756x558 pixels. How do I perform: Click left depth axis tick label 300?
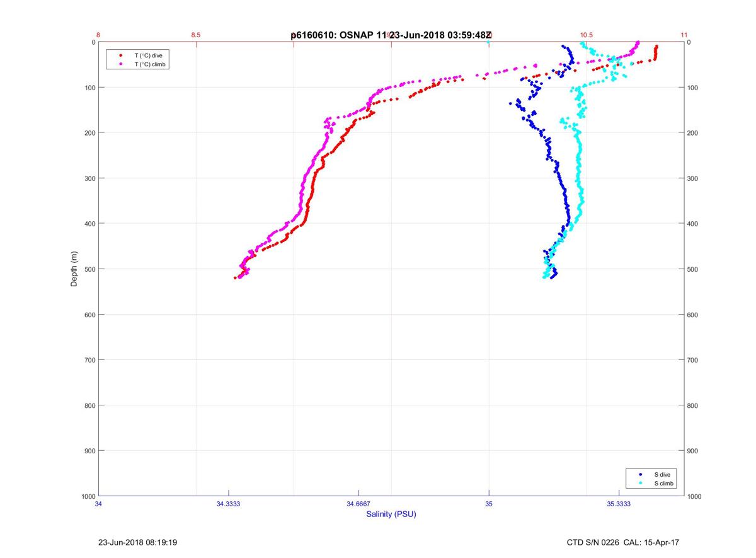[89, 178]
